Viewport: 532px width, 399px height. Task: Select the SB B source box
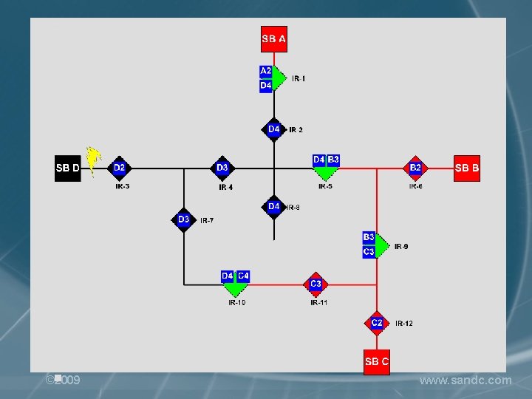(467, 168)
